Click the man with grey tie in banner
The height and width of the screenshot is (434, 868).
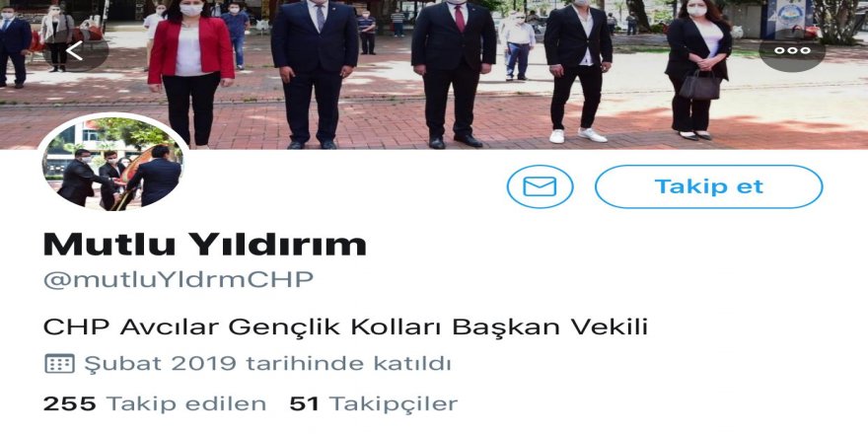[315, 74]
